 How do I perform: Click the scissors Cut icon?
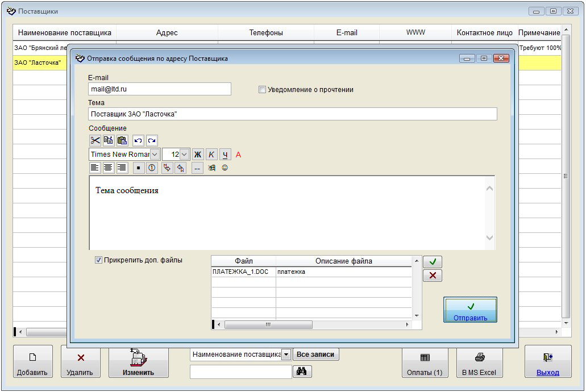[95, 140]
